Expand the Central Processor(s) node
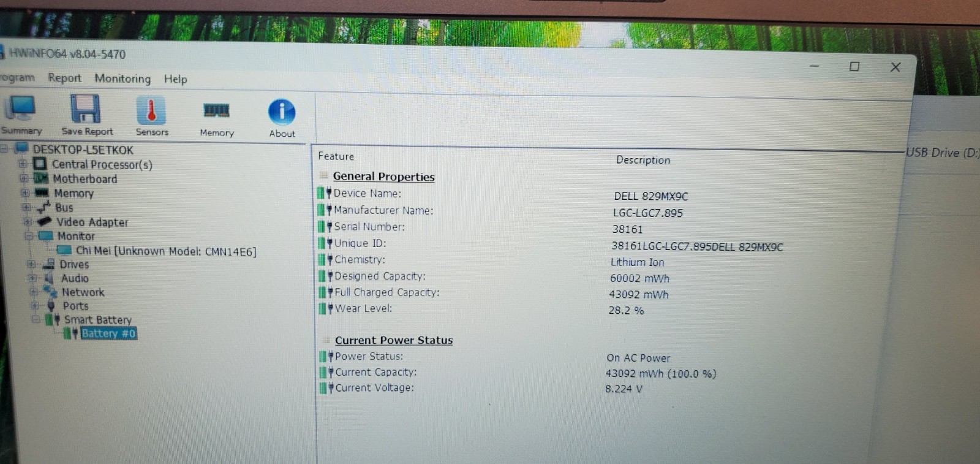The image size is (980, 464). 22,164
